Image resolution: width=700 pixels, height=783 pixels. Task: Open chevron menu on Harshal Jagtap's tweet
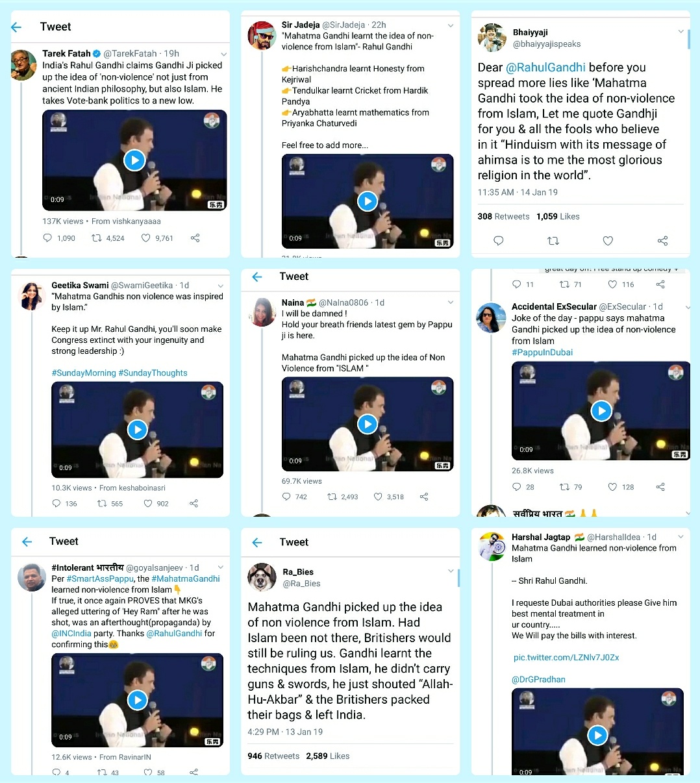coord(681,537)
